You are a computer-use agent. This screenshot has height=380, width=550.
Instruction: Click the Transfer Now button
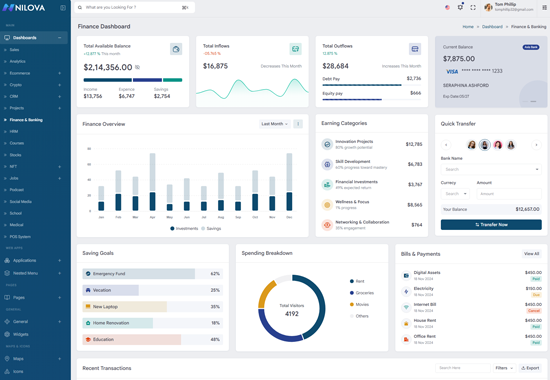pyautogui.click(x=491, y=225)
